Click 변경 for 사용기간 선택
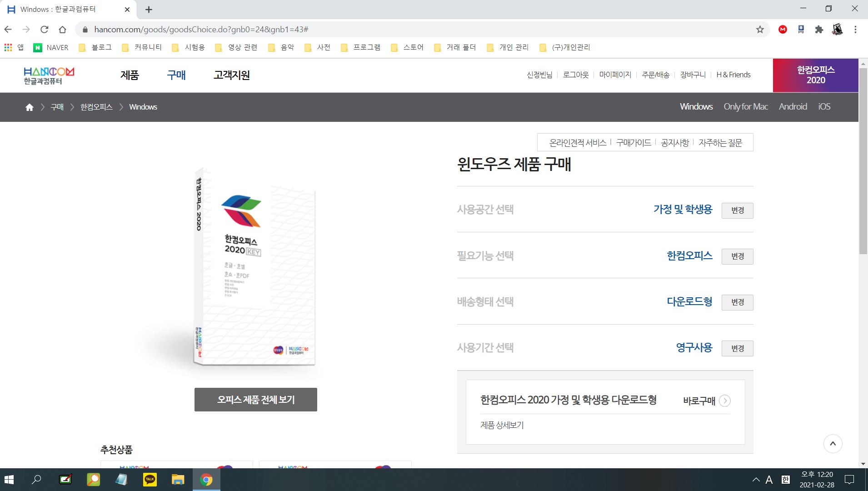Screen dimensions: 868x491 pos(738,348)
